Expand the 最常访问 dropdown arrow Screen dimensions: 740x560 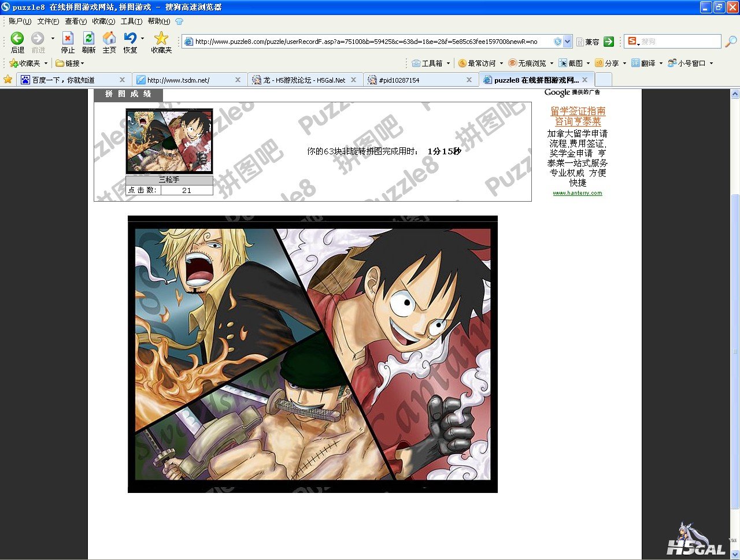501,64
